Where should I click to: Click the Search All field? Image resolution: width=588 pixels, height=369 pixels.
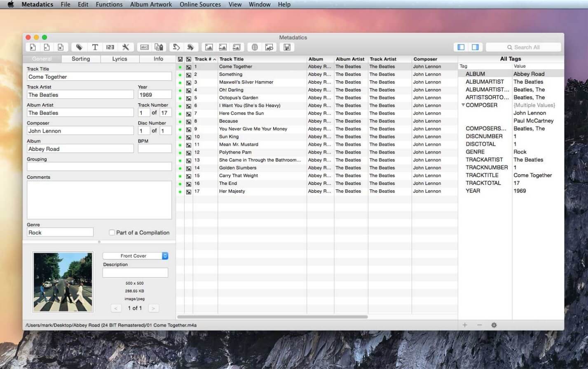tap(524, 47)
